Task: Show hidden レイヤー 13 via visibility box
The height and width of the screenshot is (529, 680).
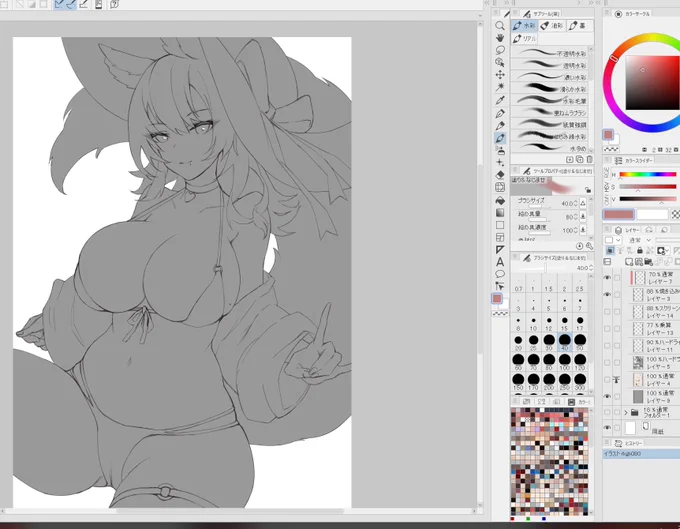Action: 607,328
